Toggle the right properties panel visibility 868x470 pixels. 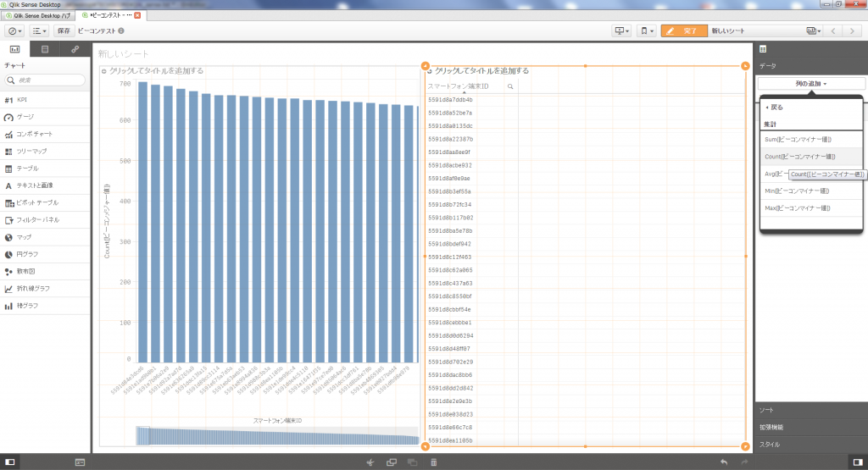coord(857,462)
